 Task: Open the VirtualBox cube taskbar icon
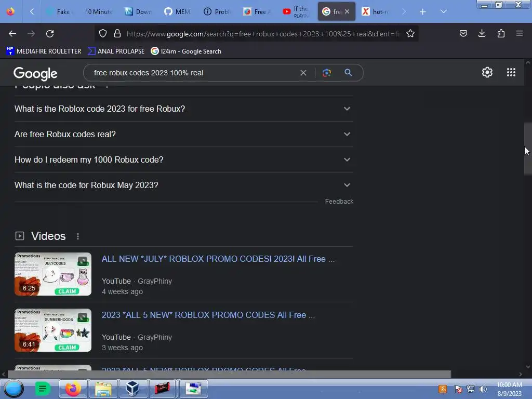[x=132, y=389]
